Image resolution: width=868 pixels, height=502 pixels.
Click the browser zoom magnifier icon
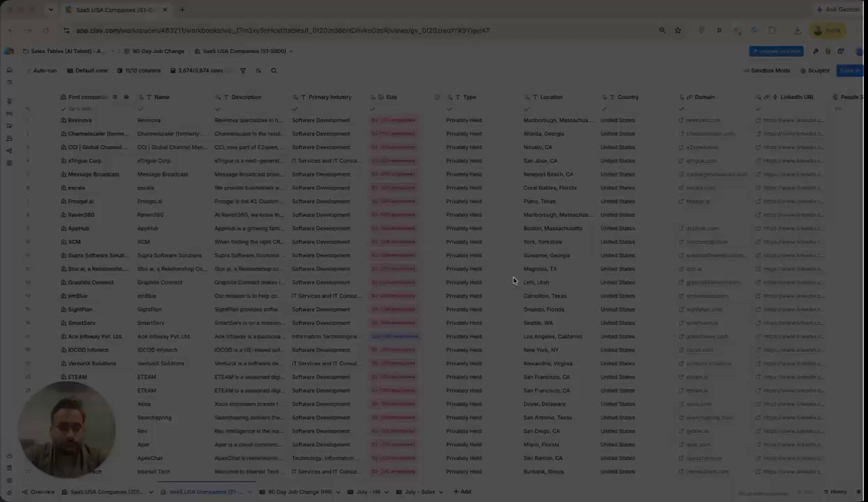[x=662, y=31]
